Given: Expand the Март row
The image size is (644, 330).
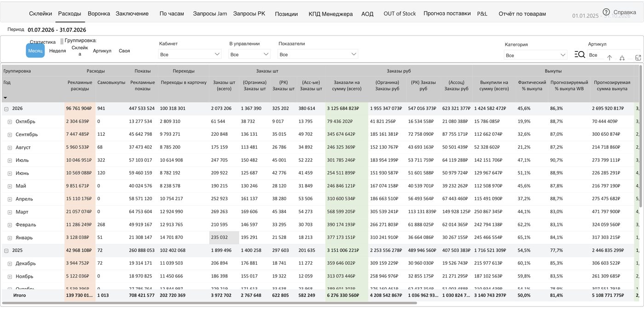Looking at the screenshot, I should (10, 212).
